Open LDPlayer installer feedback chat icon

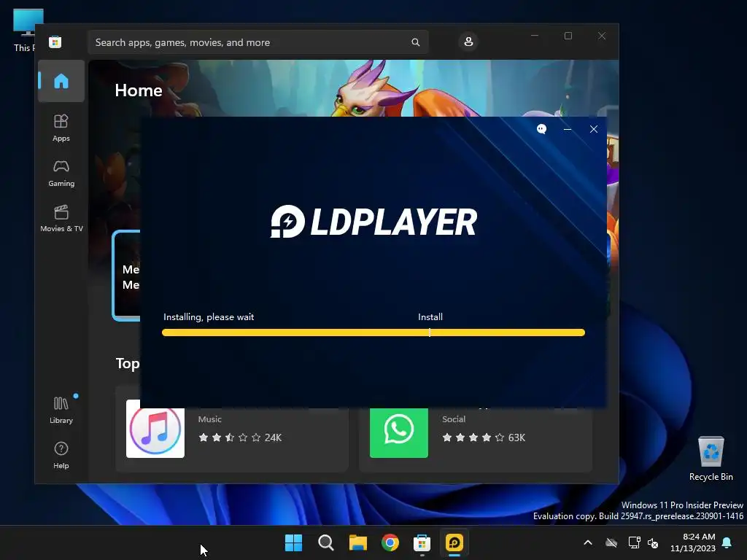[x=542, y=129]
